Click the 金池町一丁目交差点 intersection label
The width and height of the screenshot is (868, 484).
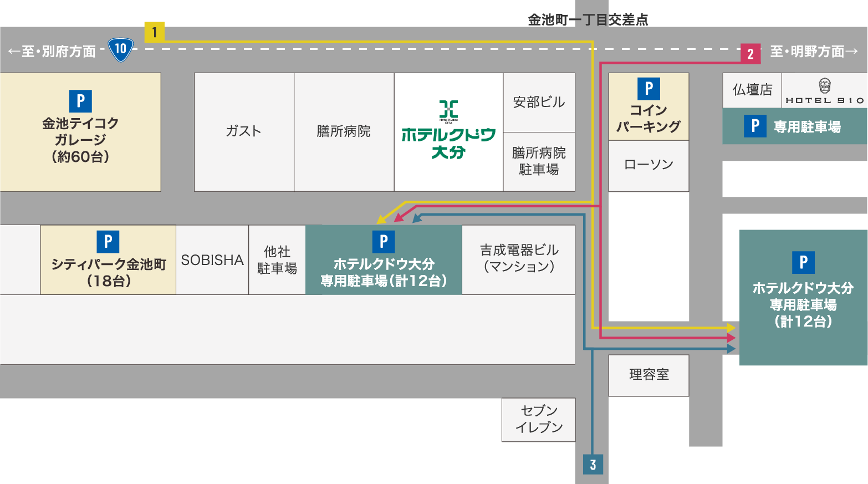click(588, 20)
